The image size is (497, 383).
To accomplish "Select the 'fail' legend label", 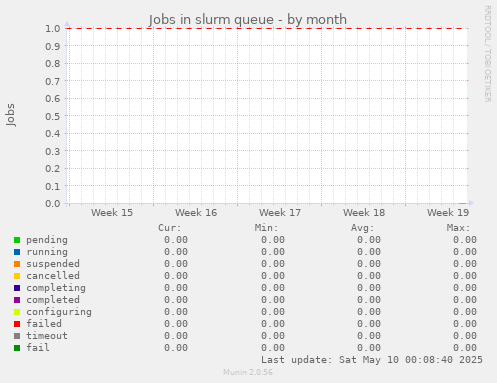I will point(38,348).
